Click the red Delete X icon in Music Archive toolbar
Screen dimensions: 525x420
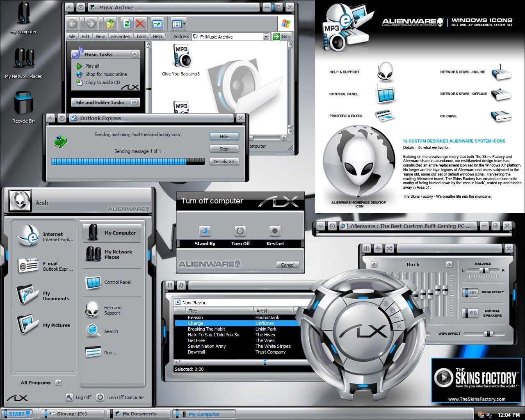141,23
